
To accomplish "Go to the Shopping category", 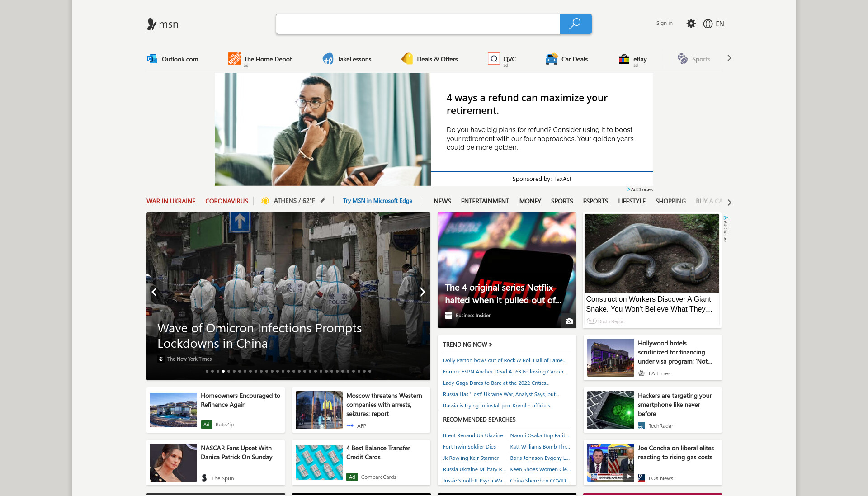I will (x=670, y=201).
